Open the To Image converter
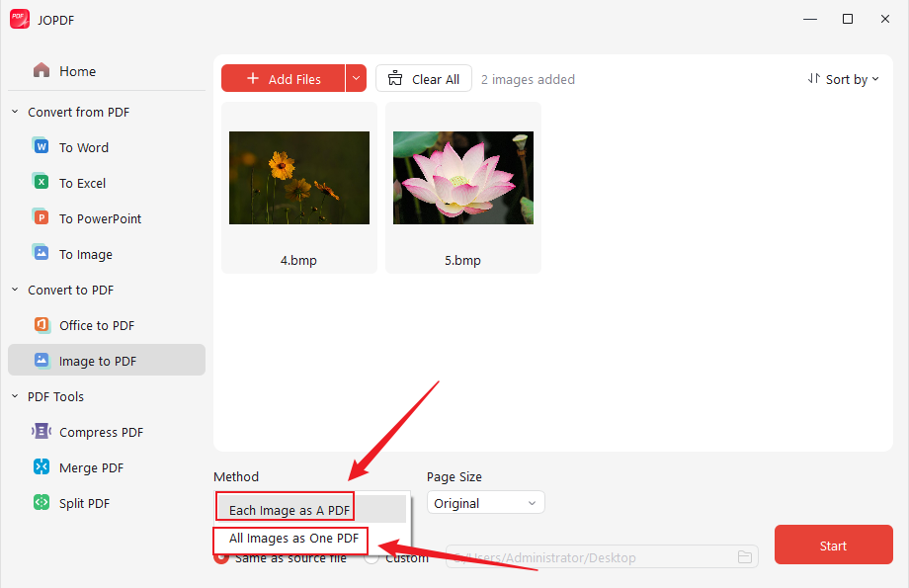909x588 pixels. (86, 253)
